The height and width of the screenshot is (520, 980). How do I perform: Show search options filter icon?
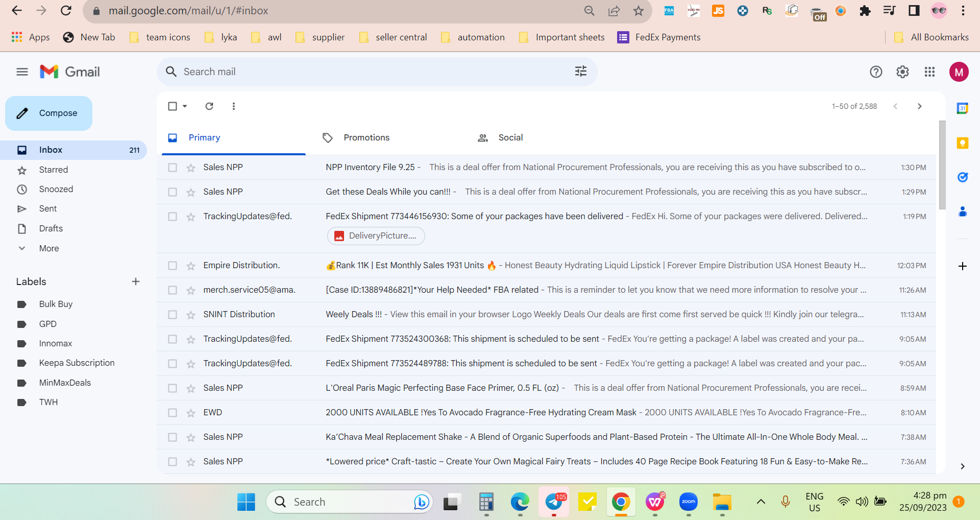(581, 72)
